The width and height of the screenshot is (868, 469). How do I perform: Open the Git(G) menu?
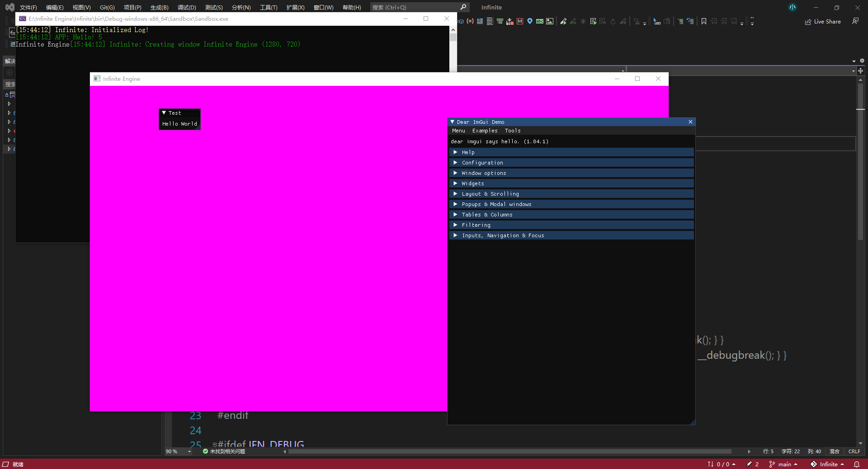107,7
